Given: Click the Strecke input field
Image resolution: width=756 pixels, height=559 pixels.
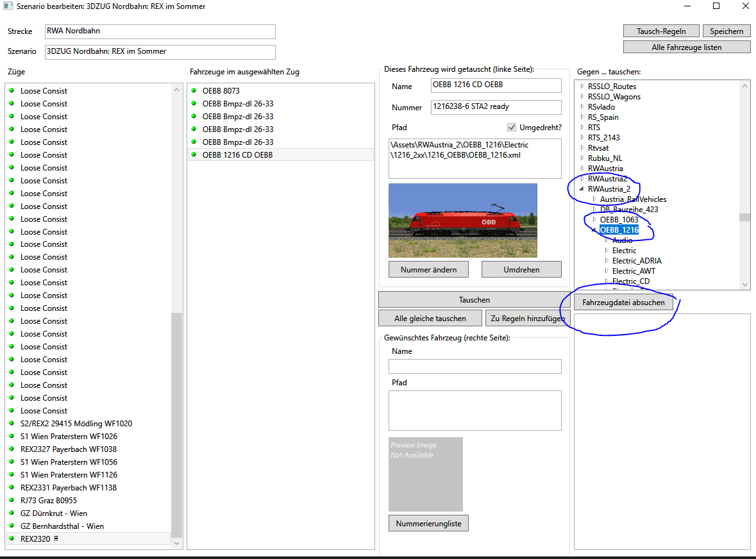Looking at the screenshot, I should point(160,31).
